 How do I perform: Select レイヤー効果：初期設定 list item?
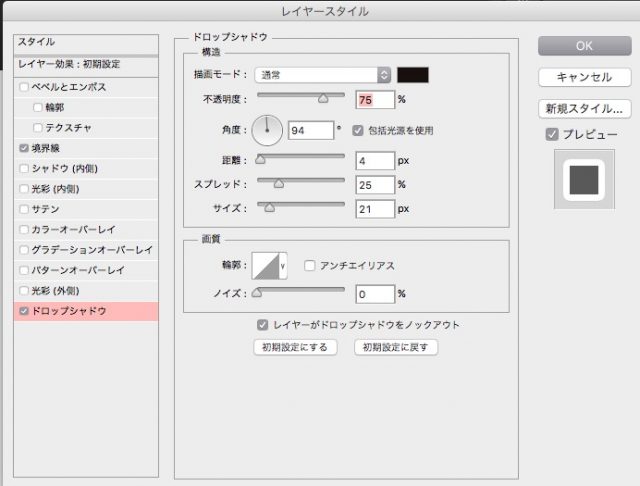(86, 63)
